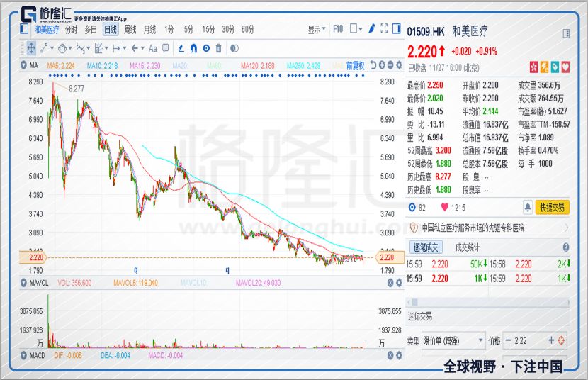The width and height of the screenshot is (588, 380).
Task: Select the wave pattern drawing tool
Action: 80,48
